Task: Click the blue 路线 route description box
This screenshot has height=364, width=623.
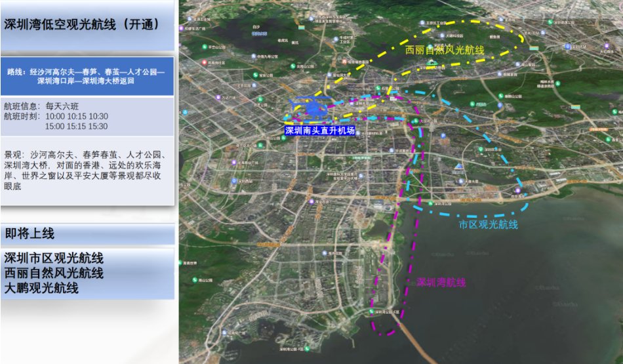Action: coord(87,76)
